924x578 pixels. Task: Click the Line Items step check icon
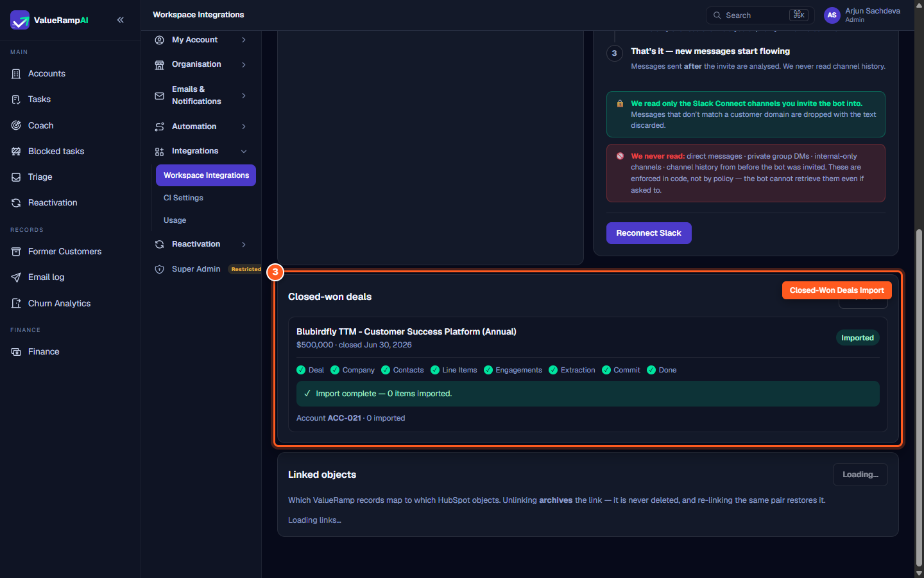click(435, 370)
